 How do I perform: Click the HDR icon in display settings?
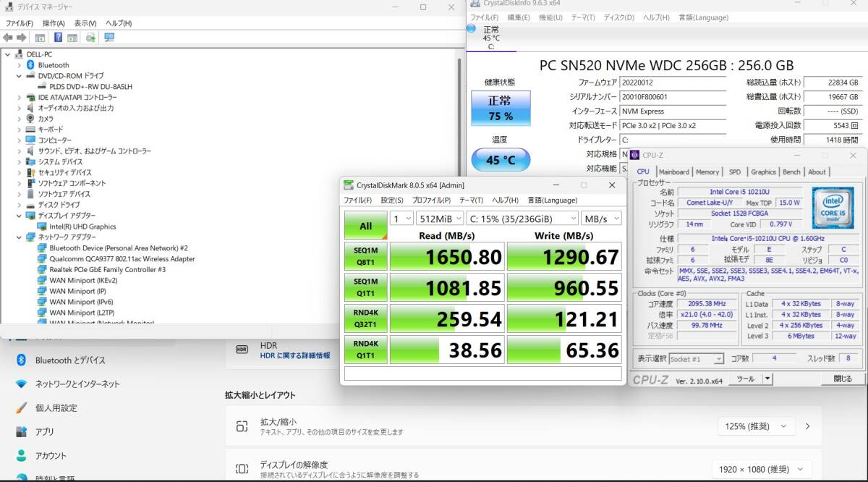tap(242, 350)
